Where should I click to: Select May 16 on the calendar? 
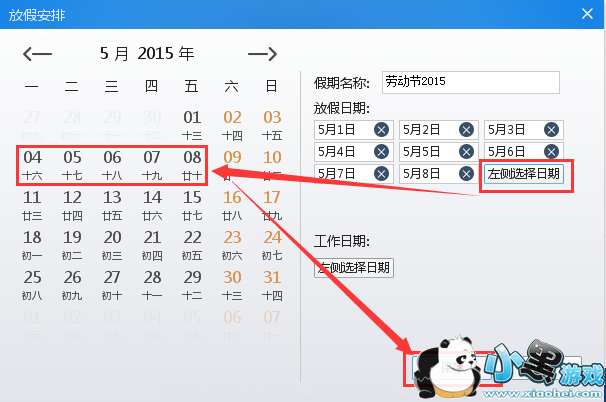(232, 205)
